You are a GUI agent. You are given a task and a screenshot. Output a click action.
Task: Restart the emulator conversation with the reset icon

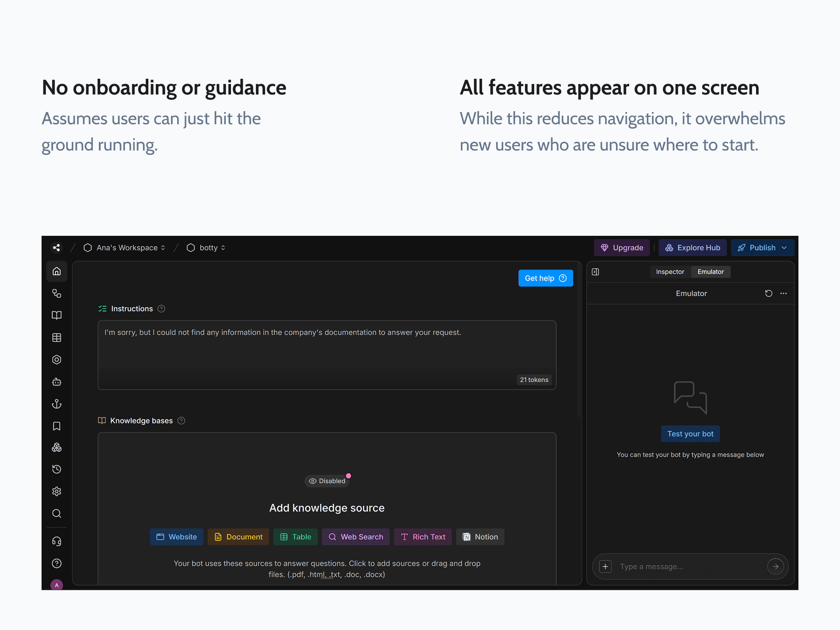pos(768,293)
